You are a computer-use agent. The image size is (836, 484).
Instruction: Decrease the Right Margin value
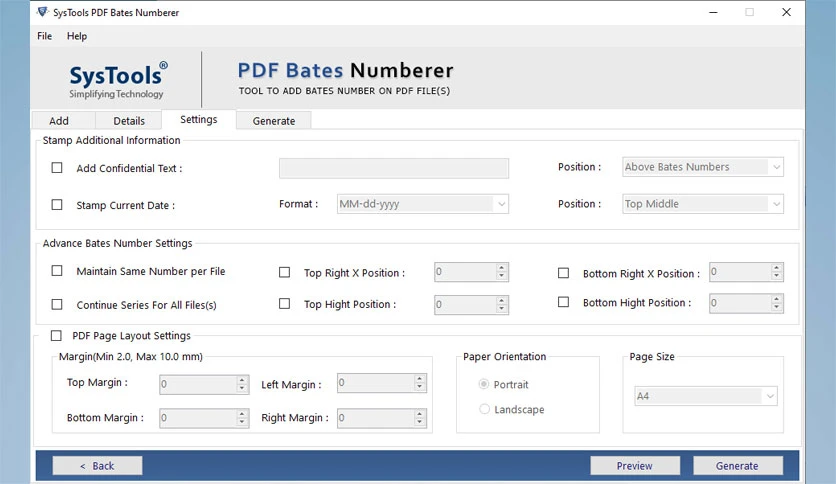point(420,422)
